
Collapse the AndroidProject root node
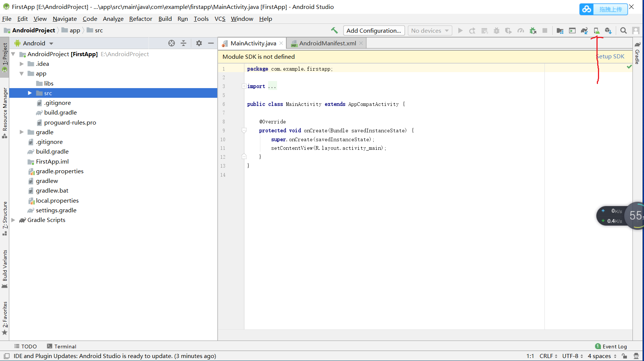(x=13, y=54)
